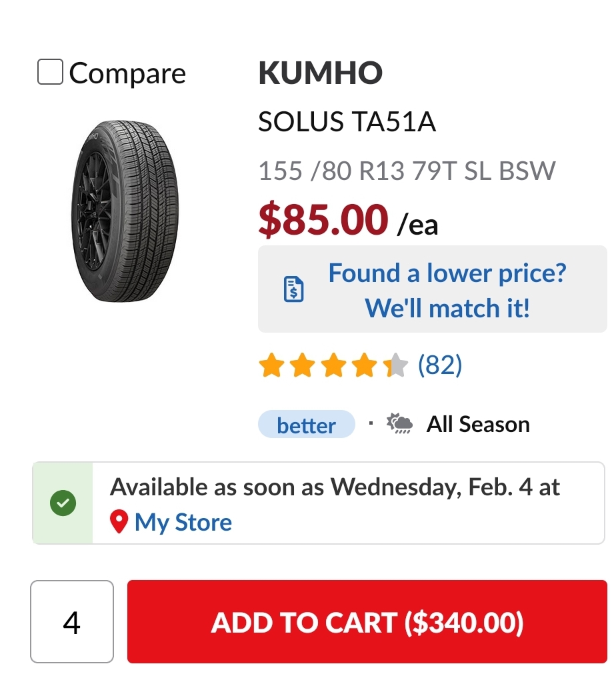
Task: Click the green availability checkmark icon
Action: (63, 503)
